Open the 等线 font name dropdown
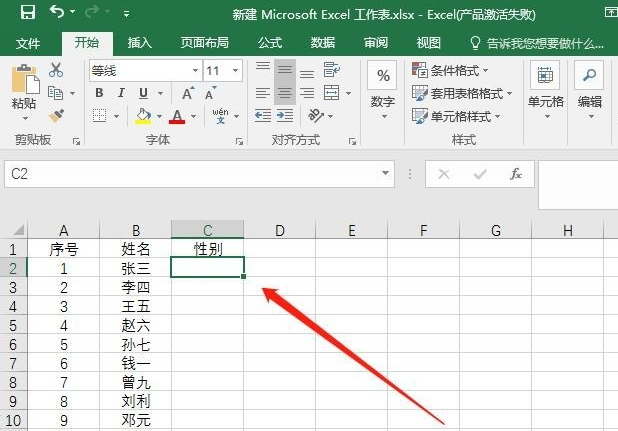The image size is (618, 431). pos(195,71)
